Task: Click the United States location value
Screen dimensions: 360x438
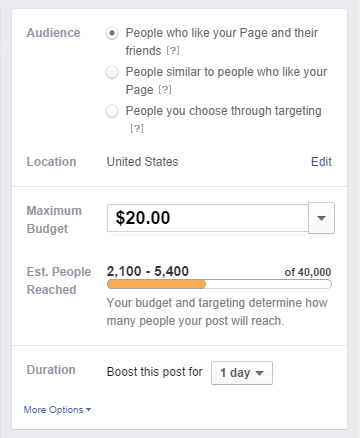Action: (142, 162)
